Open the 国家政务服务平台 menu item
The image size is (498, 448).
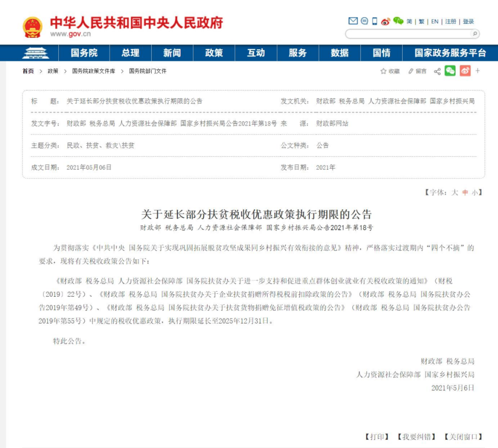click(450, 53)
